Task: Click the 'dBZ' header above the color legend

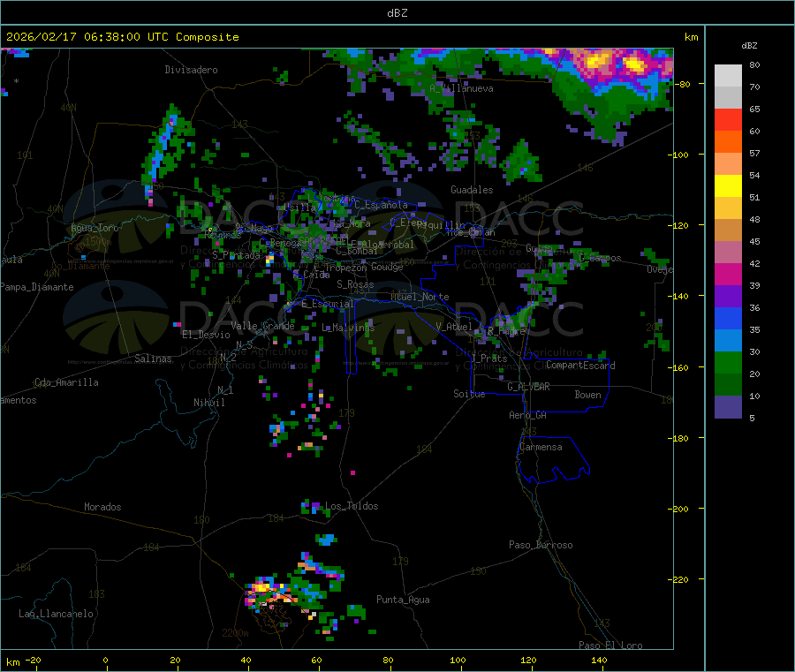Action: coord(749,46)
